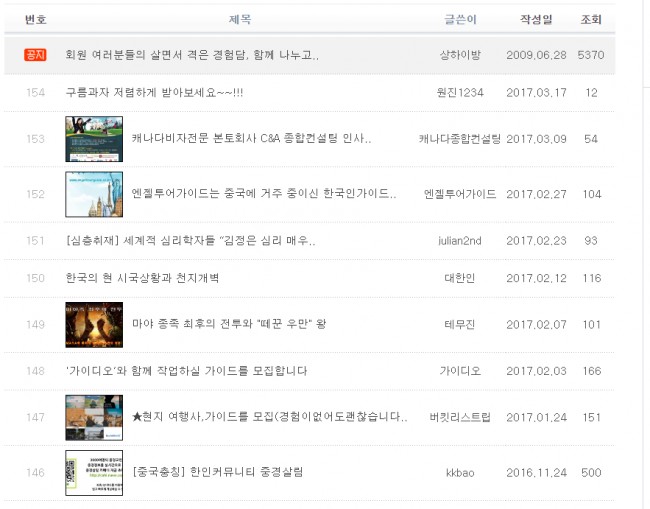The width and height of the screenshot is (650, 509).
Task: Click the 작성일 column header
Action: [x=536, y=19]
